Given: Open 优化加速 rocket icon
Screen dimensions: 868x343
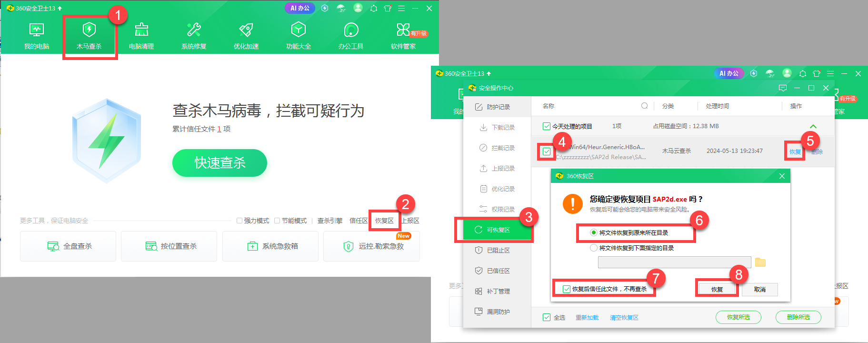Looking at the screenshot, I should point(246,30).
